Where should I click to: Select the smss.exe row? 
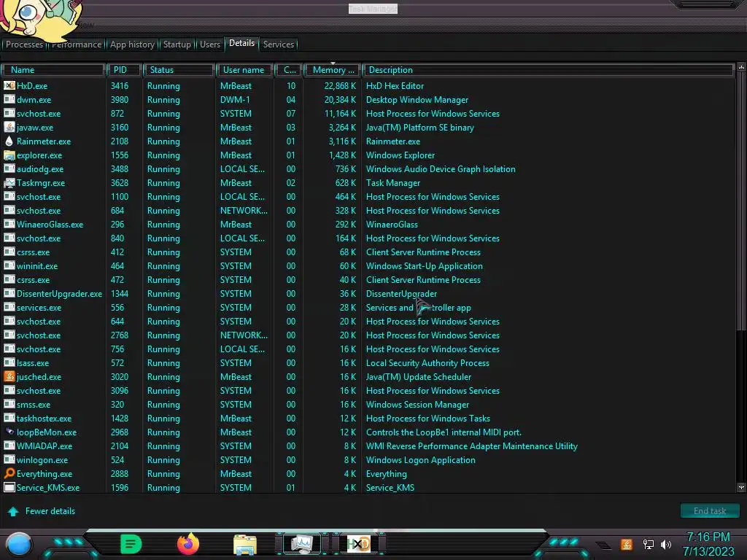(368, 404)
